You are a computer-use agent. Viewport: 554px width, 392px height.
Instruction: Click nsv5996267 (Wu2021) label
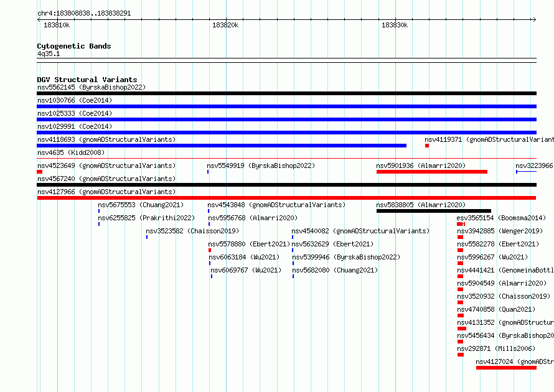point(492,257)
